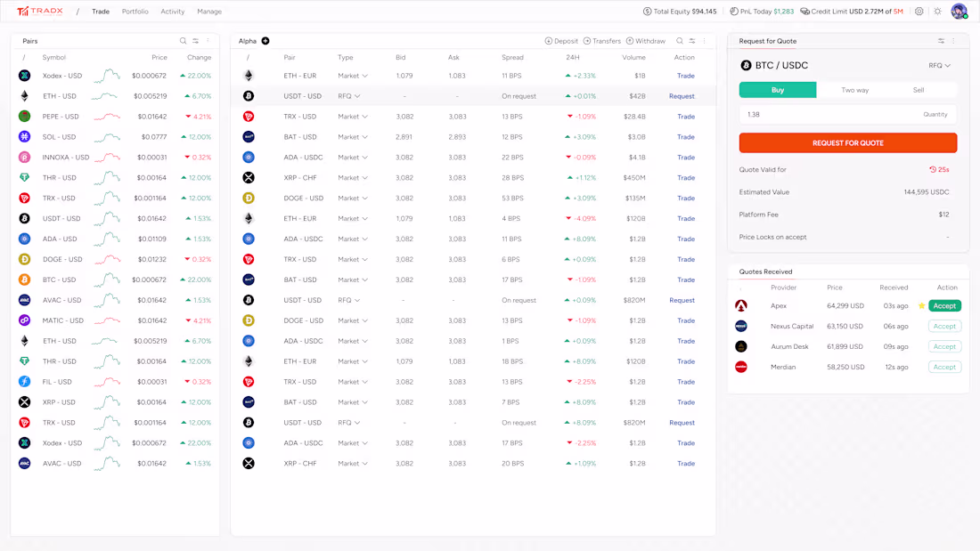Image resolution: width=980 pixels, height=551 pixels.
Task: Open the RFQ order type dropdown
Action: [x=939, y=66]
